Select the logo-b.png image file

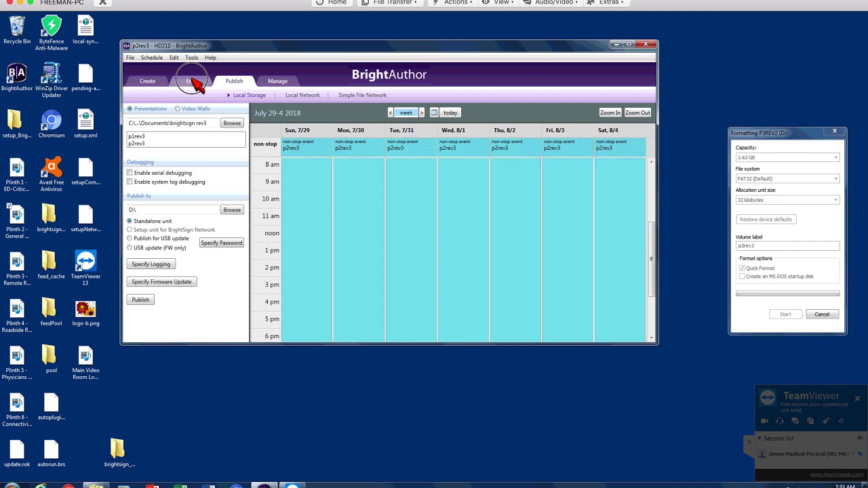85,312
